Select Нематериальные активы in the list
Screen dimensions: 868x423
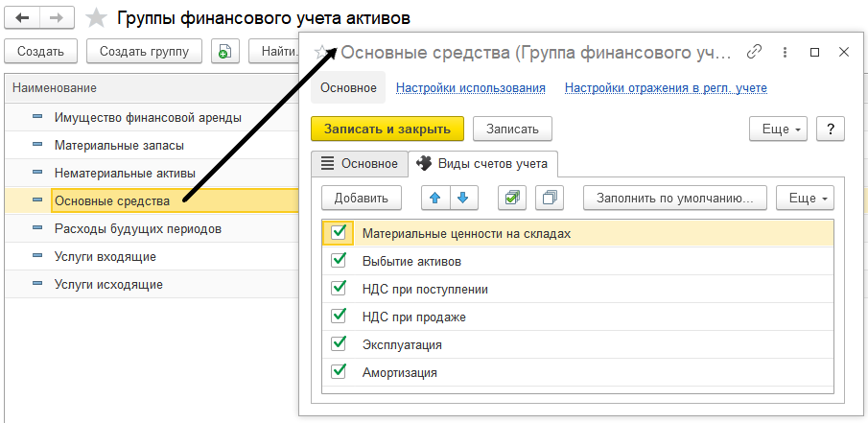[125, 174]
